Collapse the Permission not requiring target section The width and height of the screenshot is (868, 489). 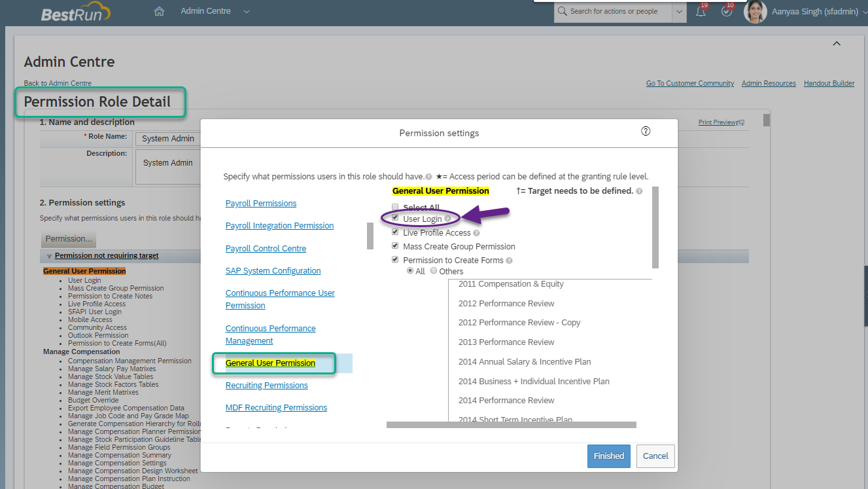[49, 256]
